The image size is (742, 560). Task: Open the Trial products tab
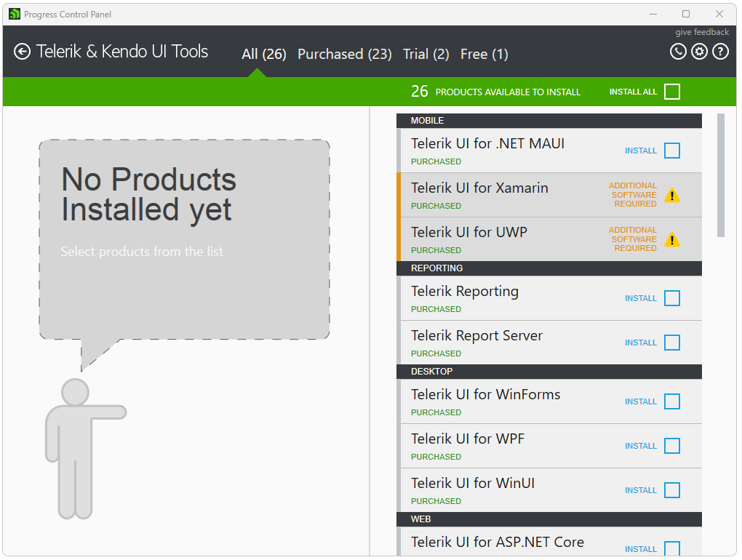426,54
